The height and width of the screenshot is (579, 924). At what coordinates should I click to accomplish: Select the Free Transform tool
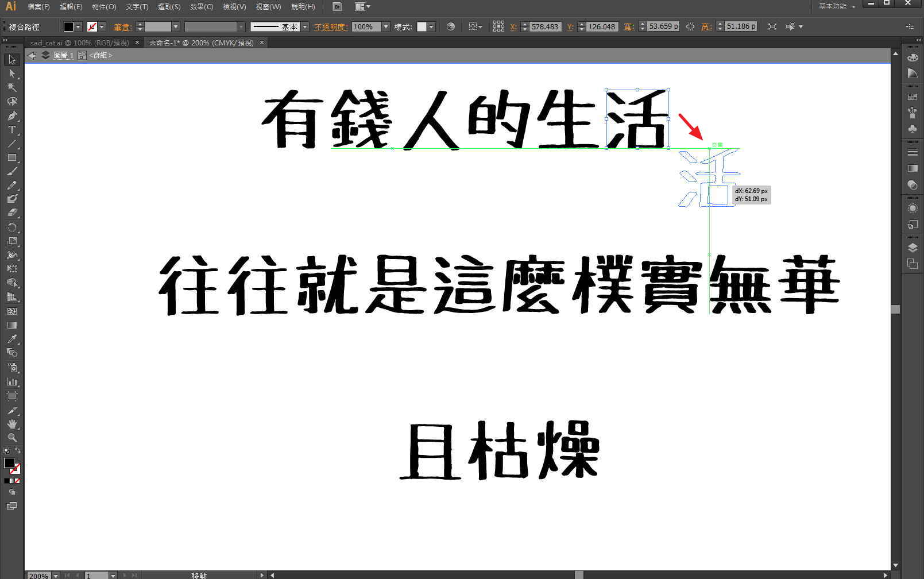click(12, 269)
